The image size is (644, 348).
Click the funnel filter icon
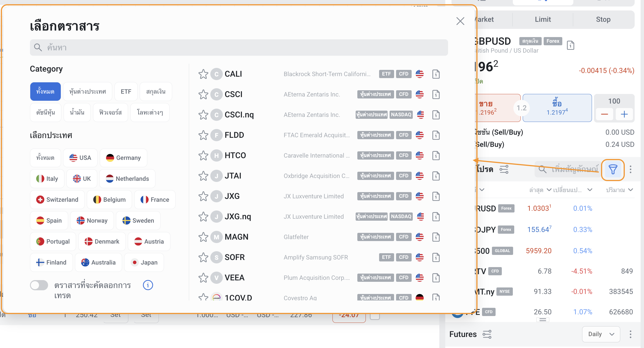click(613, 170)
